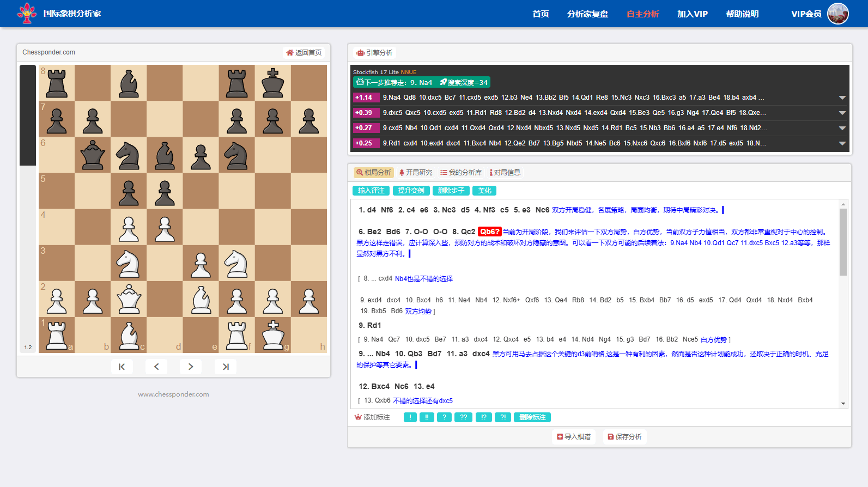Viewport: 868px width, 487px height.
Task: Add the double exclamation !! annotation
Action: pyautogui.click(x=427, y=417)
